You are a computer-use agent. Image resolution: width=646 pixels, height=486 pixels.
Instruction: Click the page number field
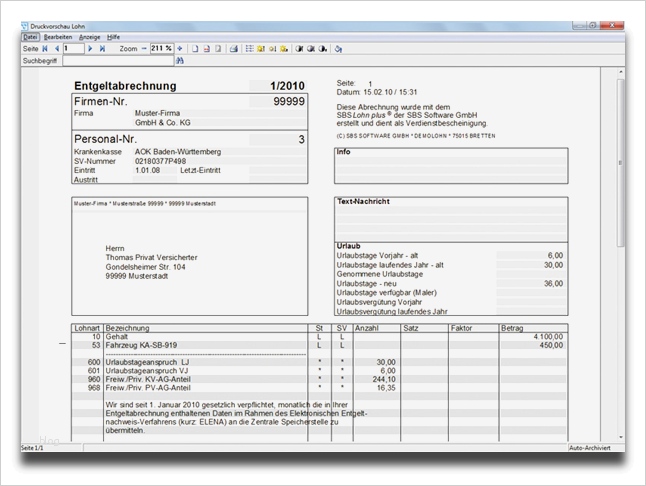(73, 49)
